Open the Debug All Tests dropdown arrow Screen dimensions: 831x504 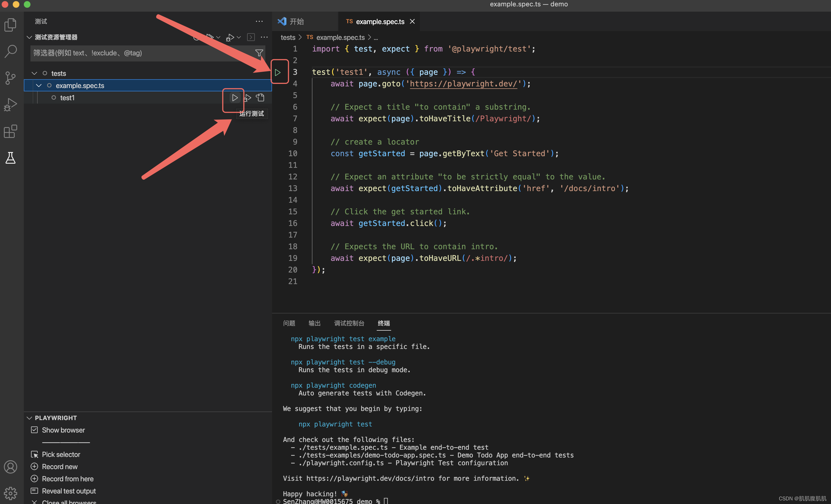tap(239, 37)
